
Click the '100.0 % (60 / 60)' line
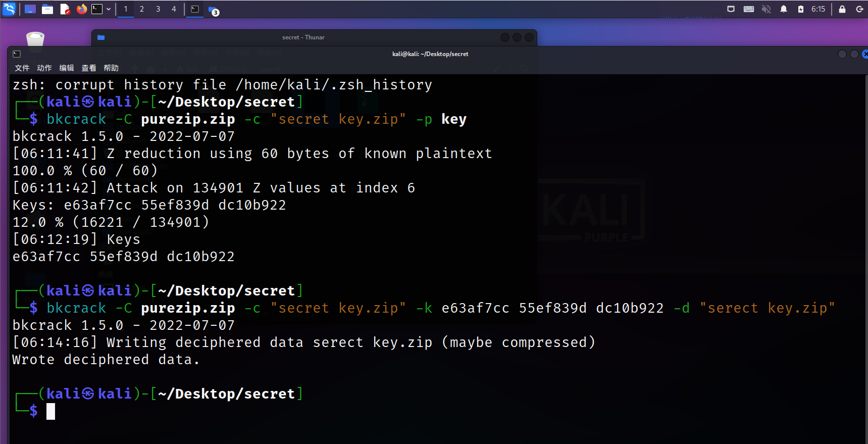pos(85,171)
